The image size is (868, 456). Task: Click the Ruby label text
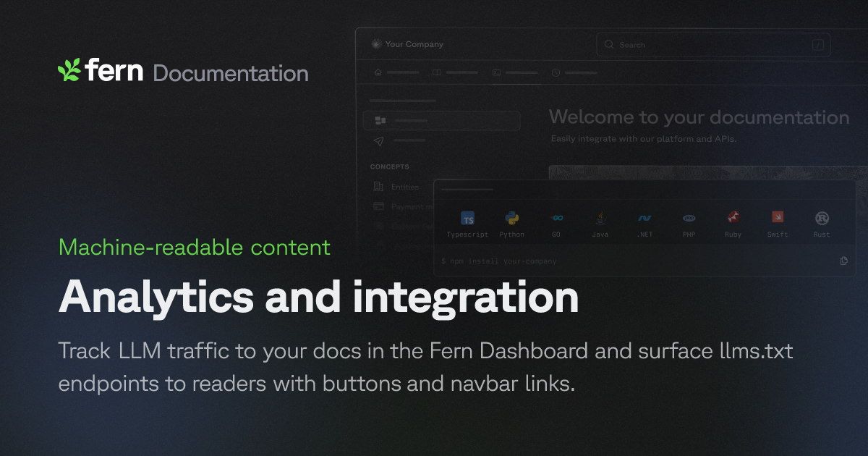[733, 235]
